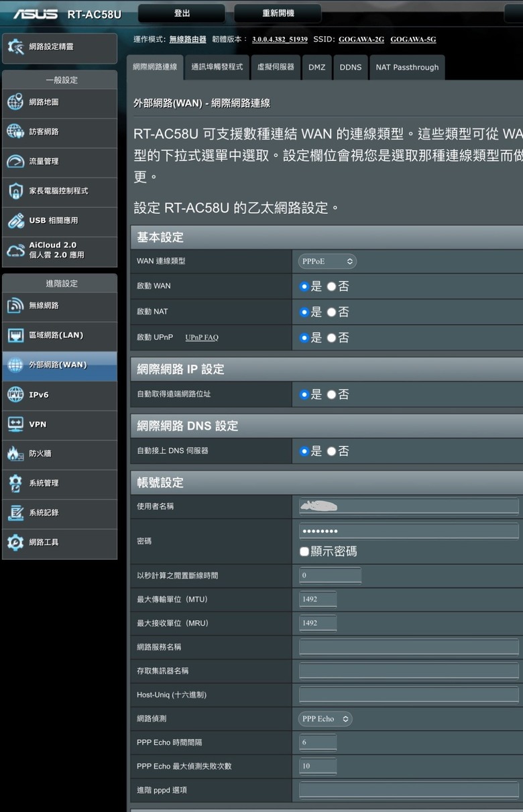Click the 最大傳輸單位 (MTU) field
This screenshot has width=523, height=812.
(x=318, y=599)
